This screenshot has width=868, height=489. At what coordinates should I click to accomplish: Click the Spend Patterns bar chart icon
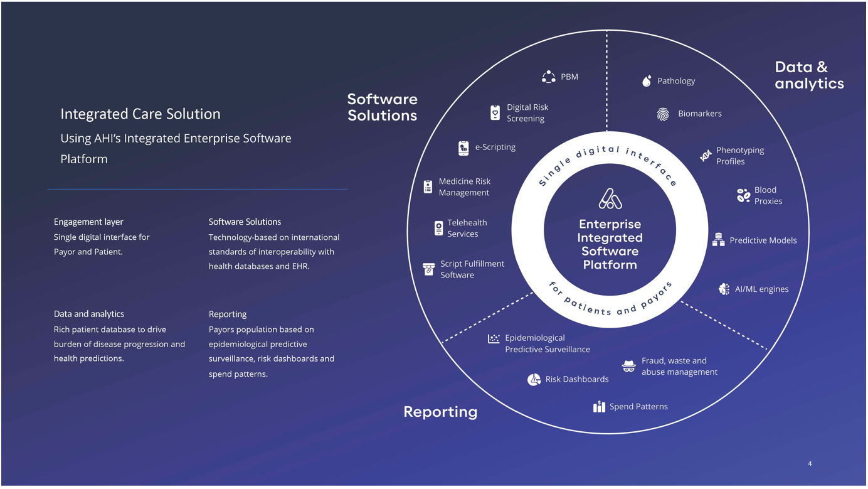(x=599, y=407)
